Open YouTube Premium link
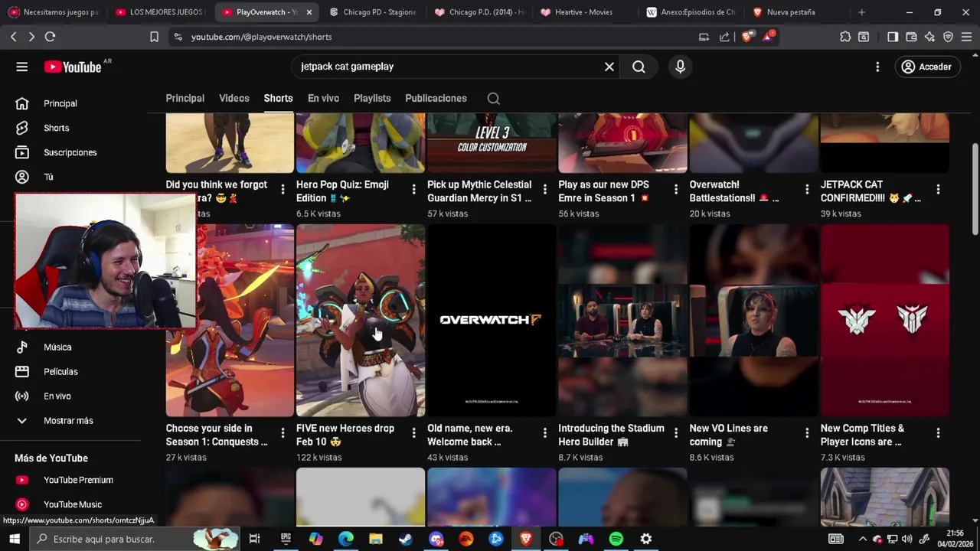 [x=77, y=480]
